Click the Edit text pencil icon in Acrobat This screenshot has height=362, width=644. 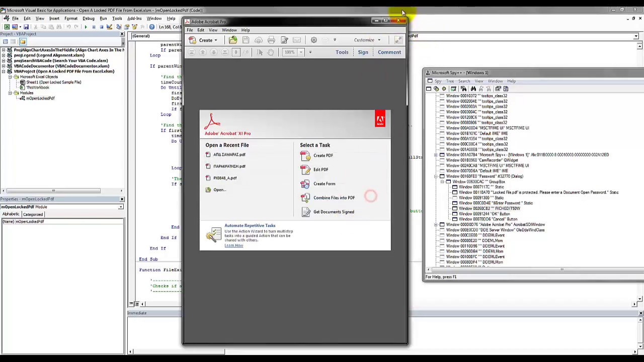(x=285, y=40)
